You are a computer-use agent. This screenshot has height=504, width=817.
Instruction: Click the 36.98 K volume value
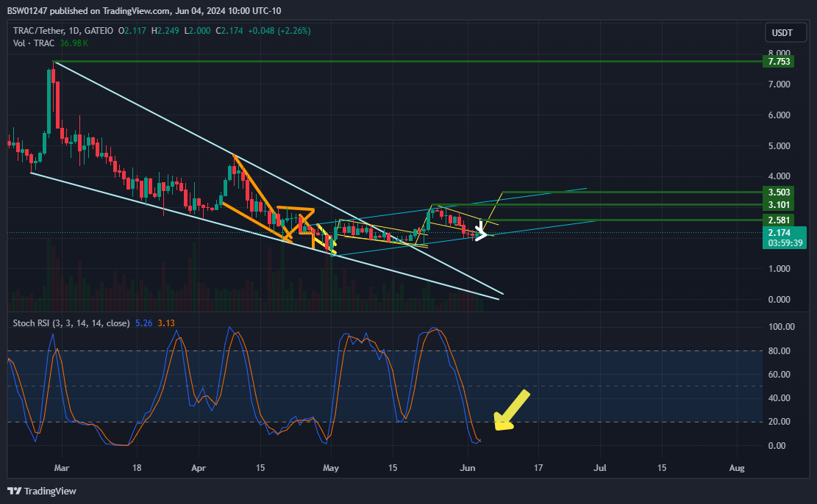click(74, 43)
